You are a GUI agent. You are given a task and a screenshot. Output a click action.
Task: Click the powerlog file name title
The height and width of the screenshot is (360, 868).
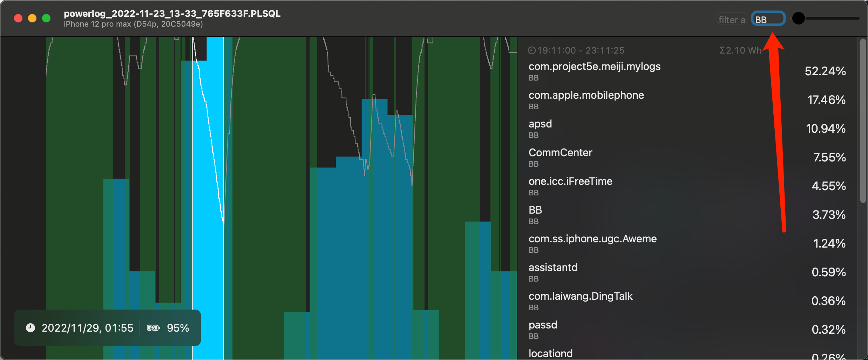pos(172,14)
